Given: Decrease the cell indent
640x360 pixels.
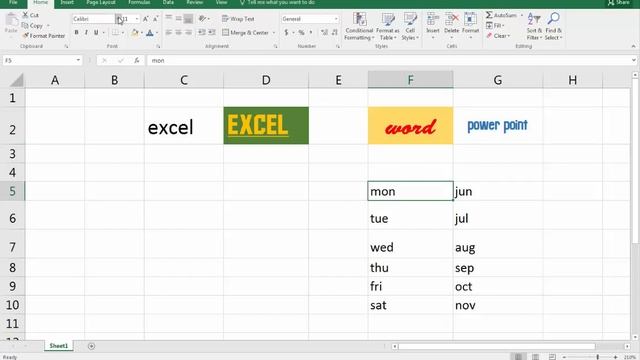Looking at the screenshot, I should pyautogui.click(x=202, y=32).
